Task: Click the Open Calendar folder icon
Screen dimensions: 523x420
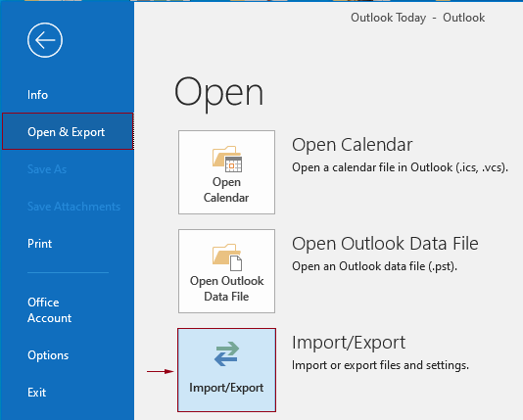Action: point(227,159)
